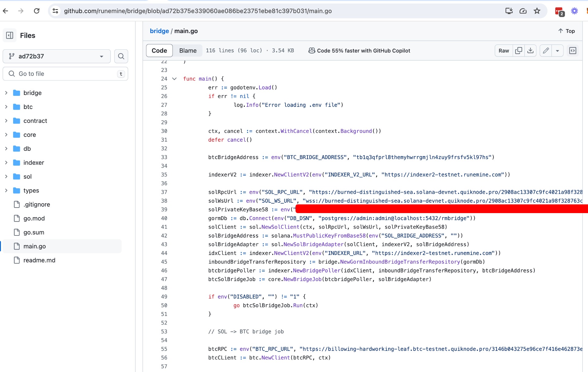Click the indexer folder name

[34, 163]
